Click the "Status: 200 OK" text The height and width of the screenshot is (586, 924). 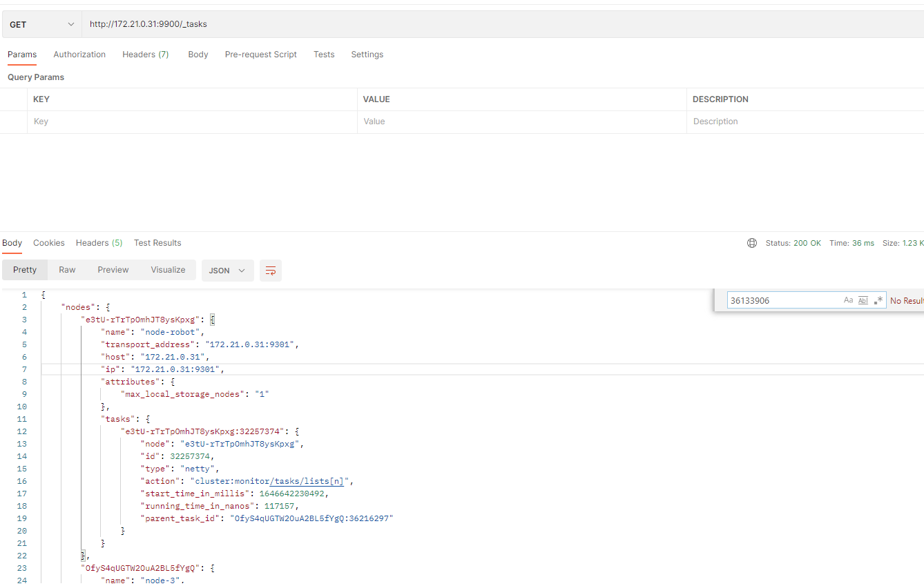pos(793,243)
